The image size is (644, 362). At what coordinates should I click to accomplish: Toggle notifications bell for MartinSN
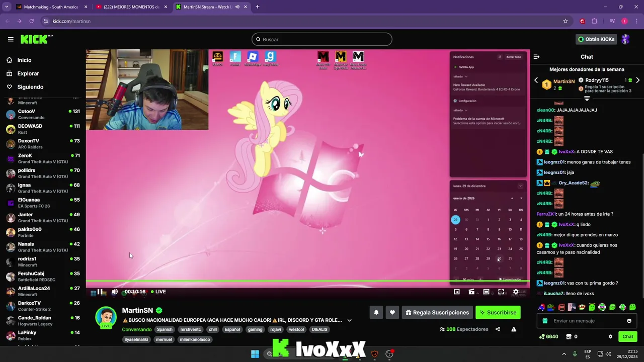(x=376, y=312)
